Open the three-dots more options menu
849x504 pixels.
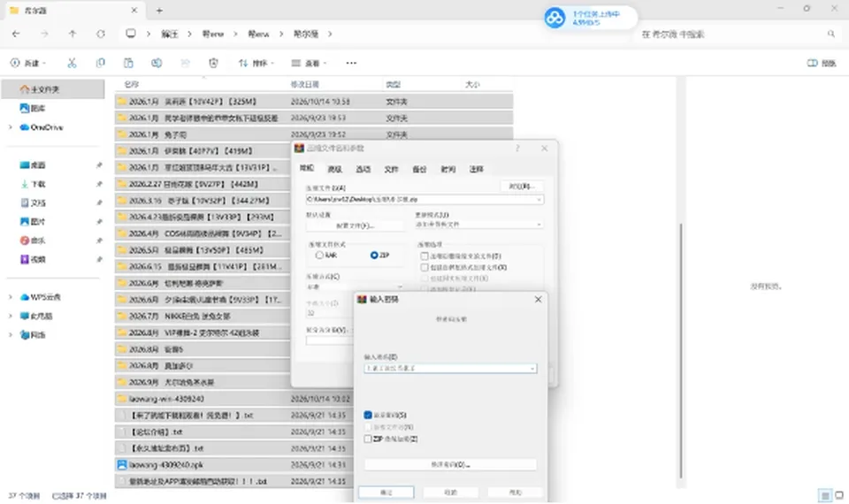pyautogui.click(x=351, y=64)
